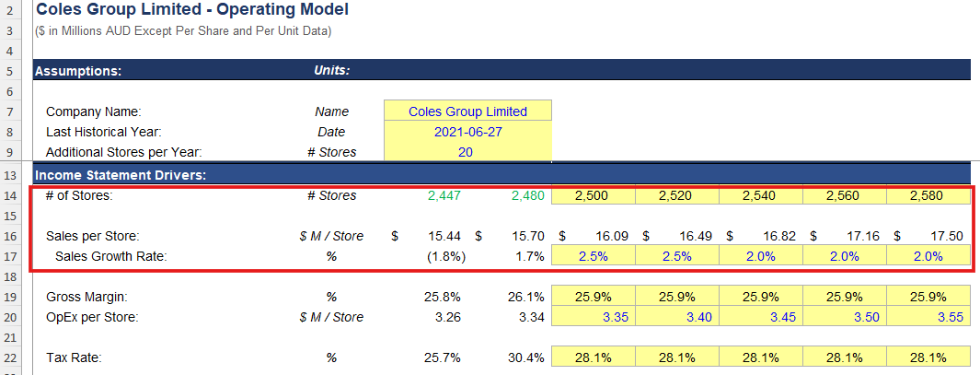Select tax rate value 25.7%
Screen dimensions: 980x375
coord(443,358)
